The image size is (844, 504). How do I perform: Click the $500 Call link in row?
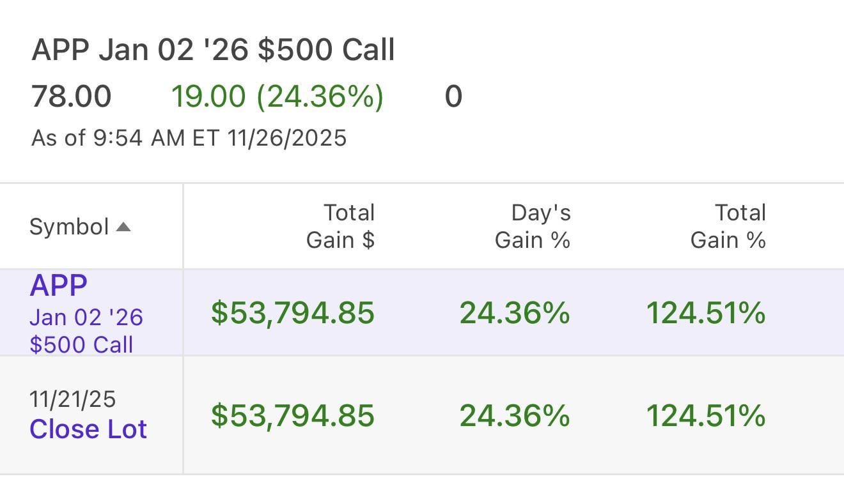coord(81,344)
